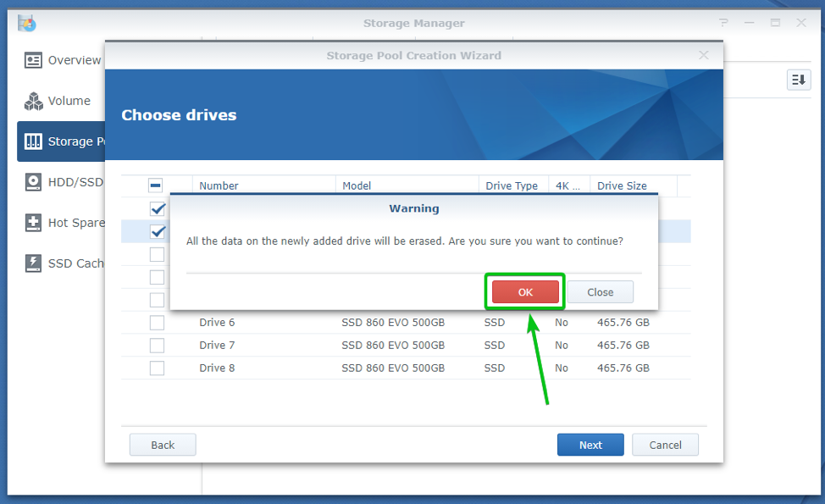
Task: Select the Storage Pool sidebar item
Action: point(62,141)
